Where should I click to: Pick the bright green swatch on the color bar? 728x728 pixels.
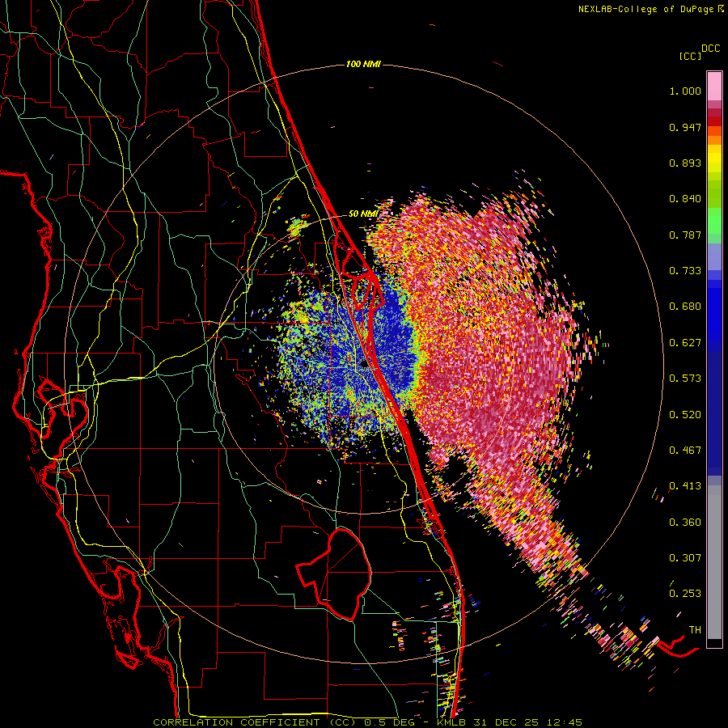pos(714,221)
